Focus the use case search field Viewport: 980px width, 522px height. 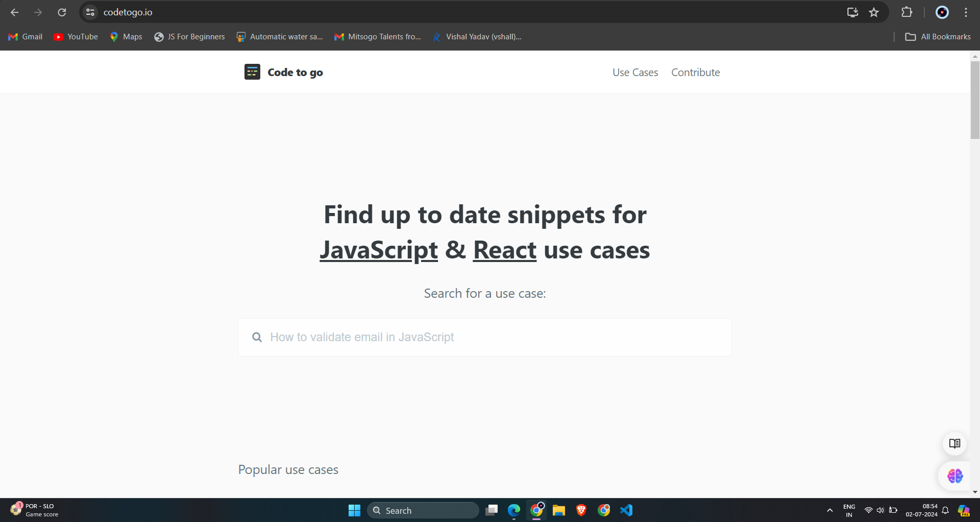click(x=485, y=337)
